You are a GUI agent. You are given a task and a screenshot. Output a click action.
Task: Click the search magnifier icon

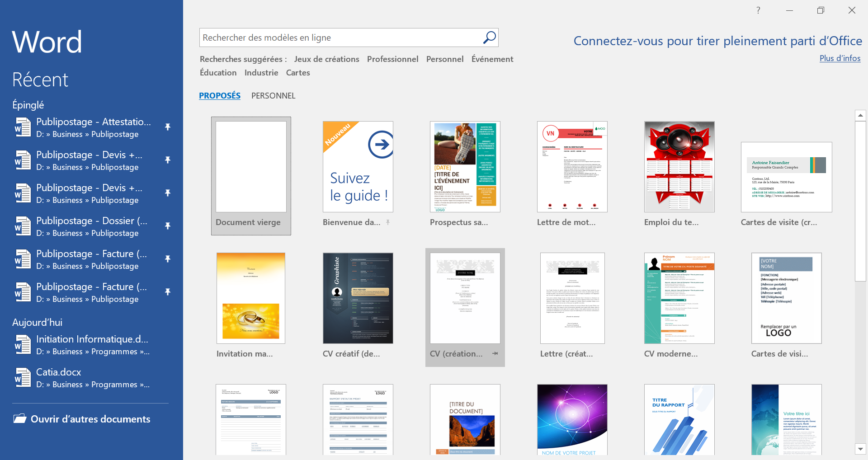point(489,38)
